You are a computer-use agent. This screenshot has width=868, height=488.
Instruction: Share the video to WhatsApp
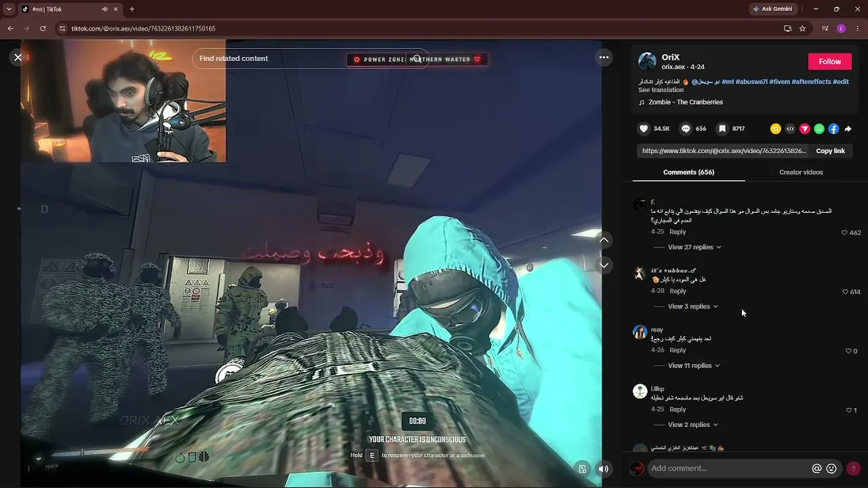pos(819,129)
